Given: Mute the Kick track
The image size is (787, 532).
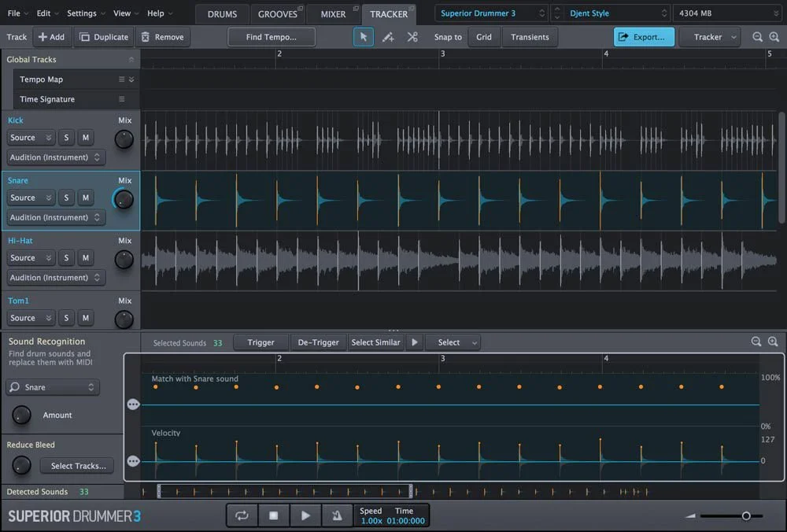Looking at the screenshot, I should [x=85, y=137].
